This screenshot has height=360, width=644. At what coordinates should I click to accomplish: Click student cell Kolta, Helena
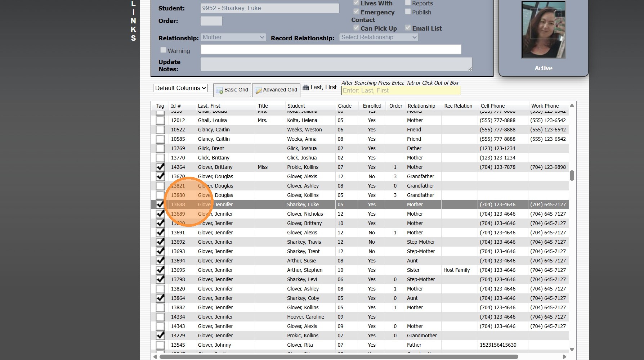302,120
